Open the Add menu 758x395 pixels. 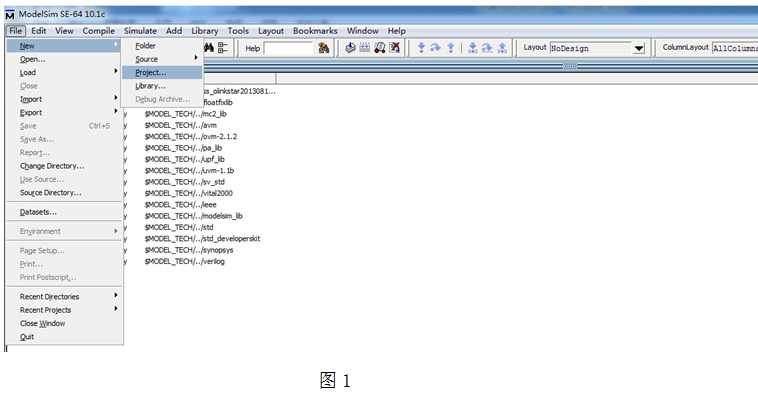[174, 31]
